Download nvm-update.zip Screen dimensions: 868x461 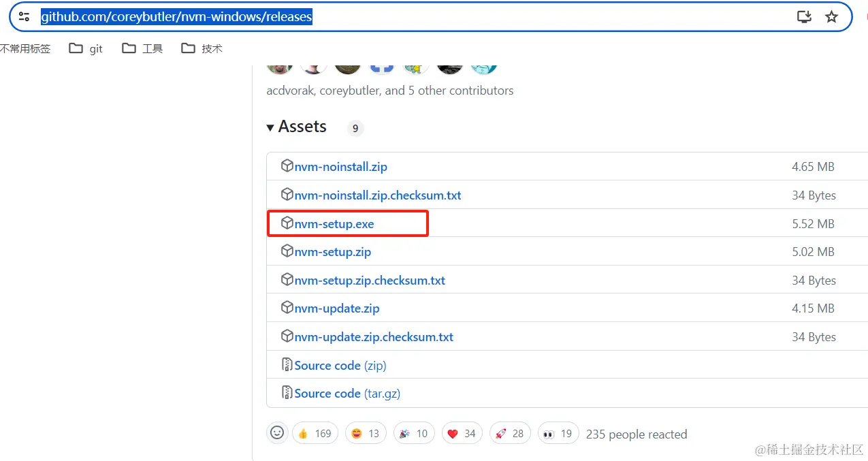pyautogui.click(x=337, y=308)
